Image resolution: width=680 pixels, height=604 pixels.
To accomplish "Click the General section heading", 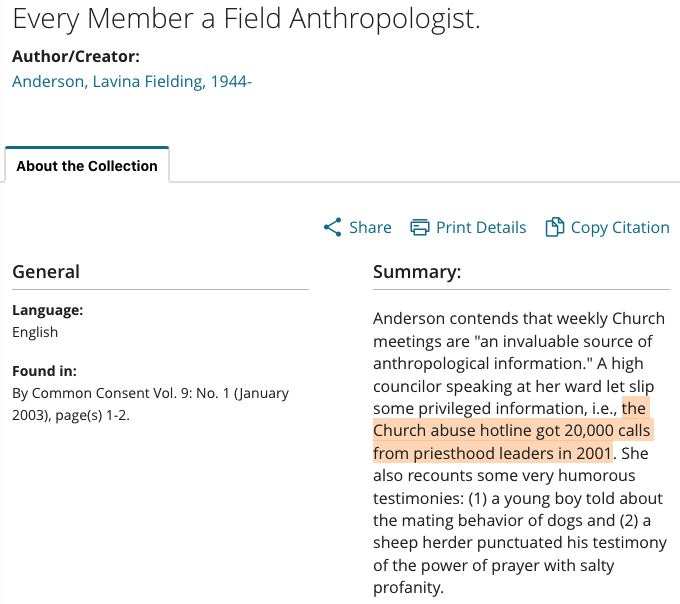I will [x=46, y=272].
